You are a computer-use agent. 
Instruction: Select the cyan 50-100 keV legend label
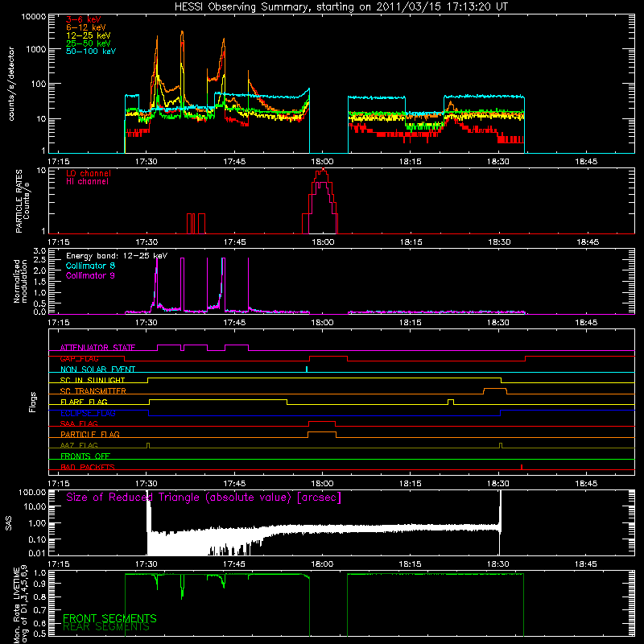coord(91,52)
